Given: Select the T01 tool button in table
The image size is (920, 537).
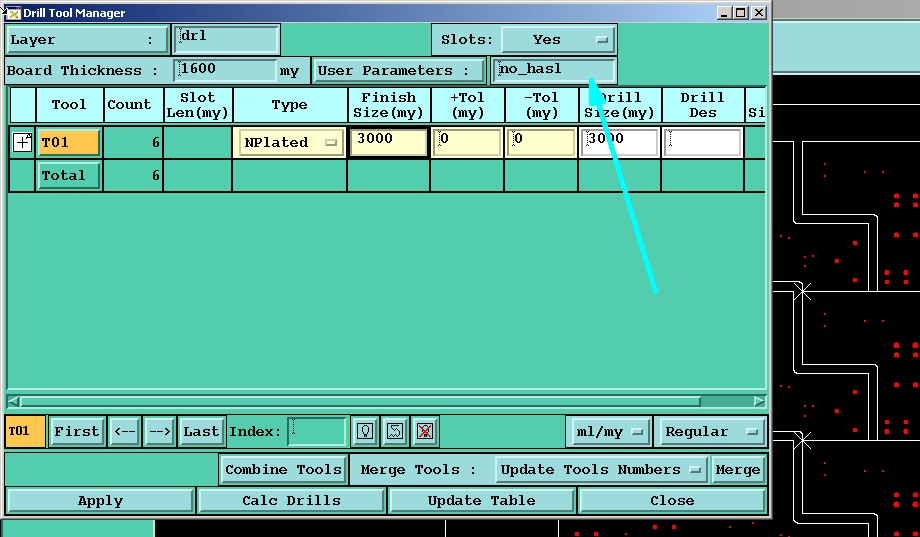Looking at the screenshot, I should tap(69, 143).
